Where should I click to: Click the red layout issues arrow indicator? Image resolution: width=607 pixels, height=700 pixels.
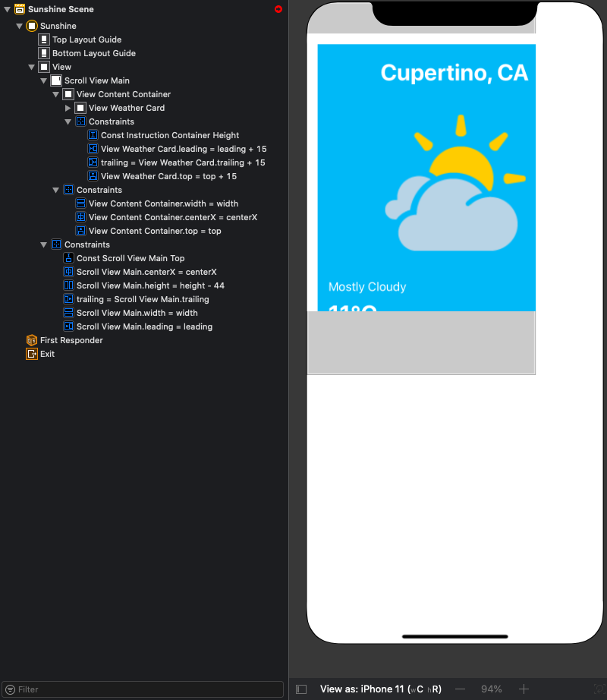(278, 9)
